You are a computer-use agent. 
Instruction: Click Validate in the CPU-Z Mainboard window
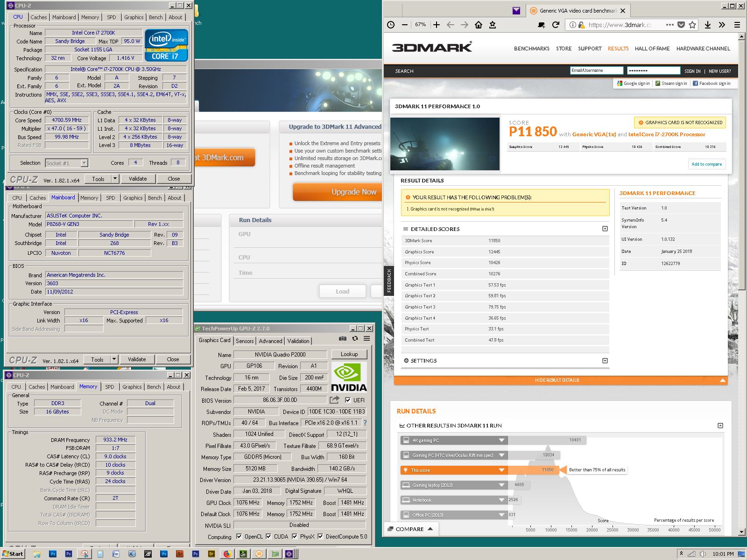(137, 359)
